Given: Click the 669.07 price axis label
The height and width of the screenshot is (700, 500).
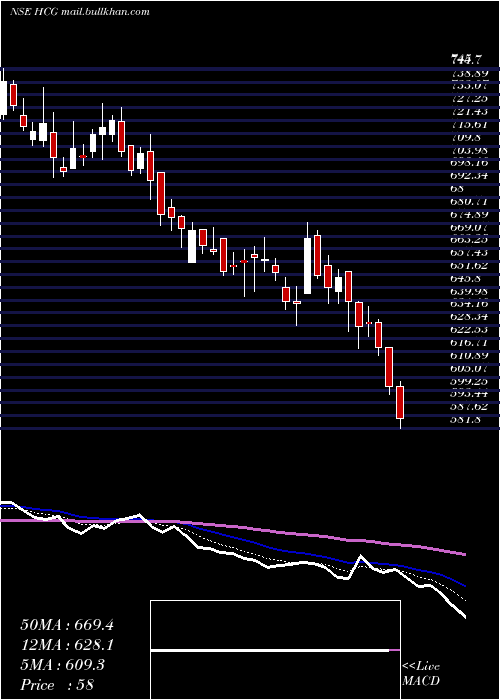Looking at the screenshot, I should click(x=469, y=227).
